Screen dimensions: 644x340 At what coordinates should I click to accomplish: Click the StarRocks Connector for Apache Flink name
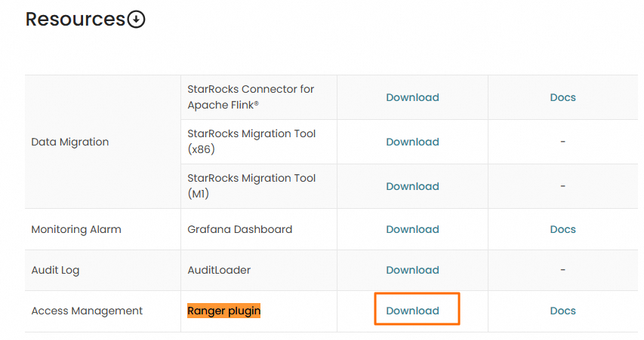coord(251,97)
